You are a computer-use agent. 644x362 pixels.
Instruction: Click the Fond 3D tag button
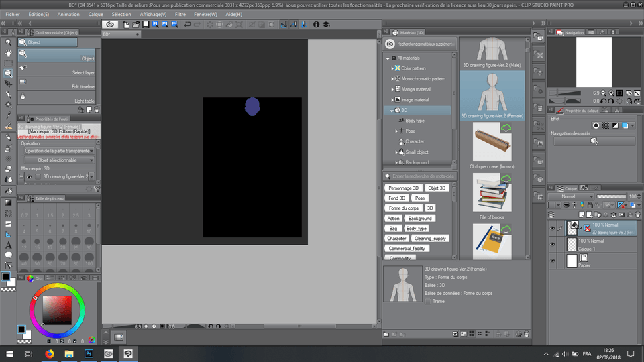coord(396,198)
